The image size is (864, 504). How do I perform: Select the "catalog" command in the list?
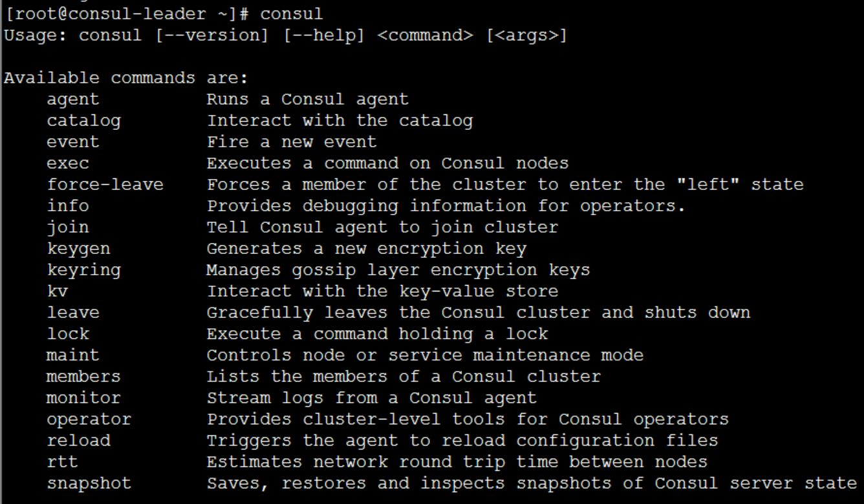pyautogui.click(x=83, y=121)
